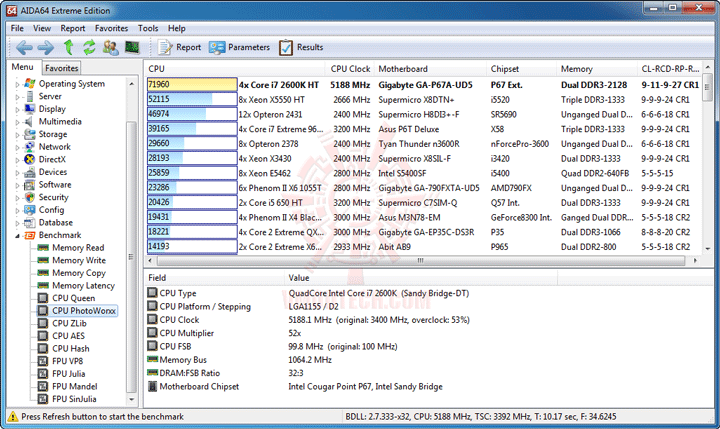Open the File menu
The image size is (720, 429).
[x=17, y=28]
